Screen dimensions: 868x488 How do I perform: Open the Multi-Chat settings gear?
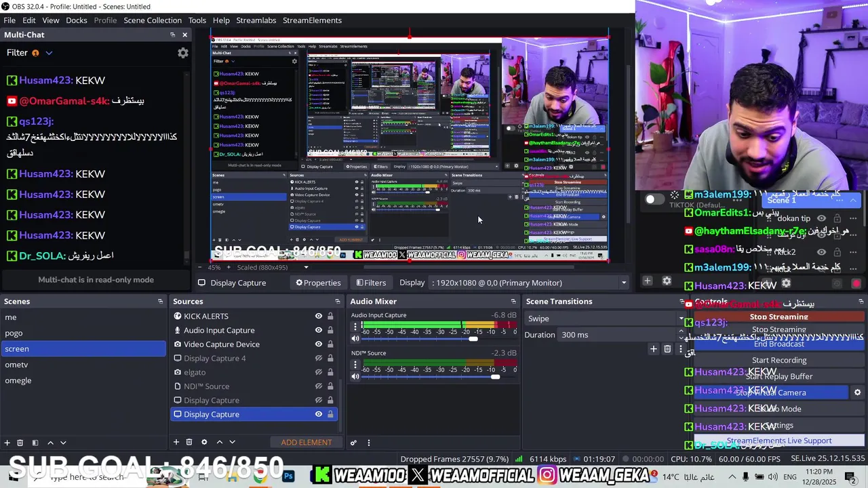tap(182, 53)
